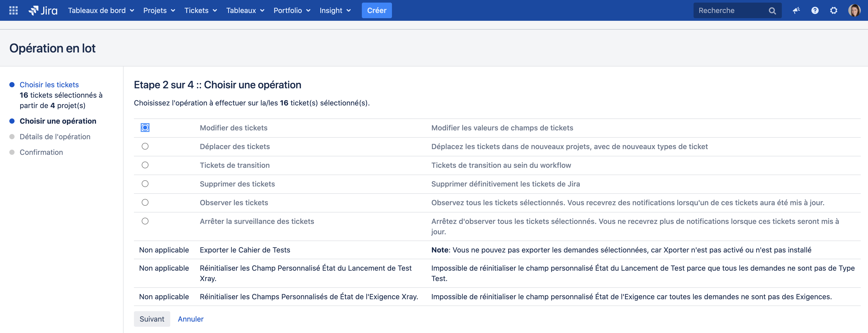Image resolution: width=868 pixels, height=333 pixels.
Task: Open the Tickets menu
Action: pyautogui.click(x=200, y=10)
